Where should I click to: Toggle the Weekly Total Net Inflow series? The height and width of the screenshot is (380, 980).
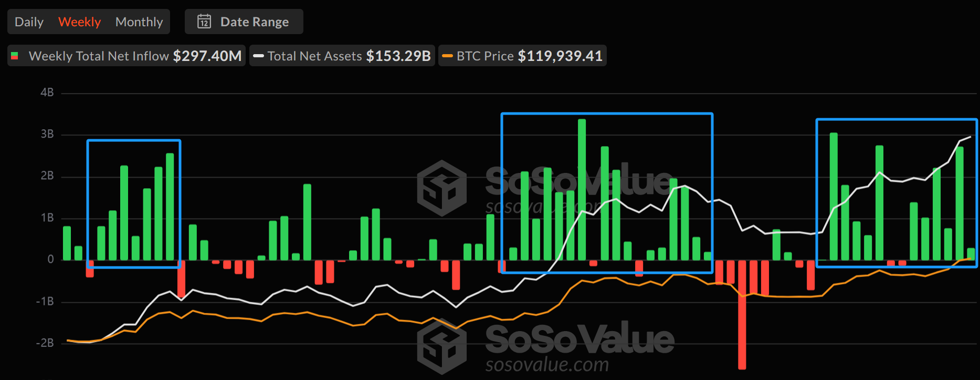click(99, 56)
